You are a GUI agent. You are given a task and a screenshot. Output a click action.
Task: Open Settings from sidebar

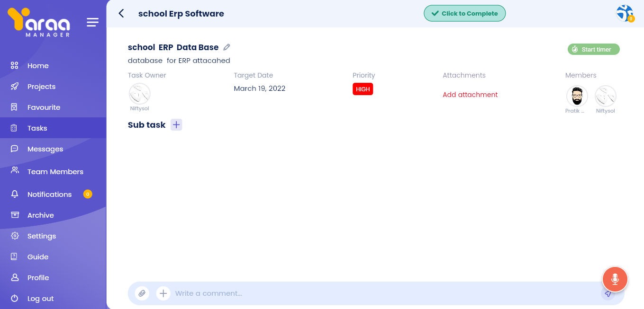click(41, 236)
